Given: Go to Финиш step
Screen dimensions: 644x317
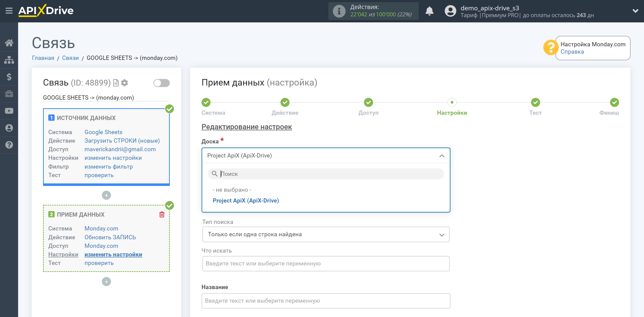Looking at the screenshot, I should [615, 102].
